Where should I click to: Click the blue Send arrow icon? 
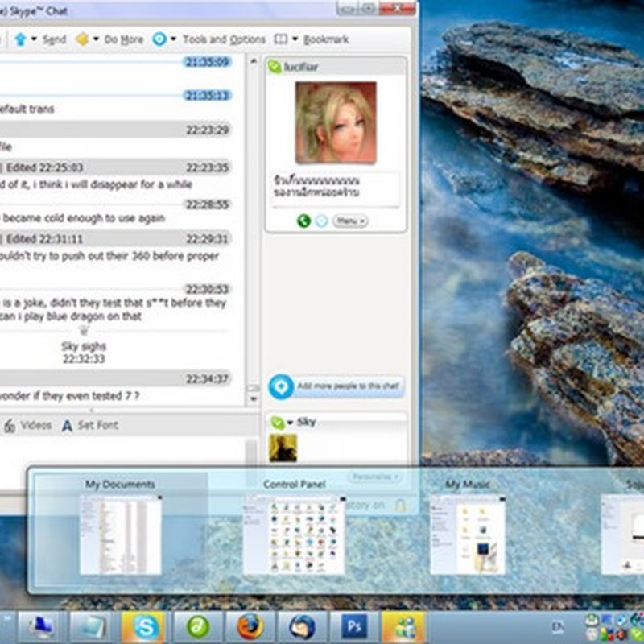[20, 39]
